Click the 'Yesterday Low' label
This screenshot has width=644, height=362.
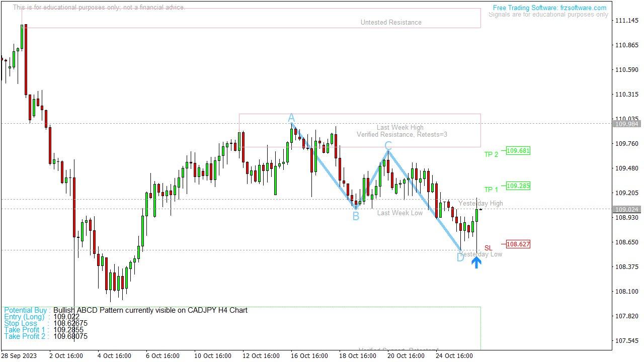480,254
